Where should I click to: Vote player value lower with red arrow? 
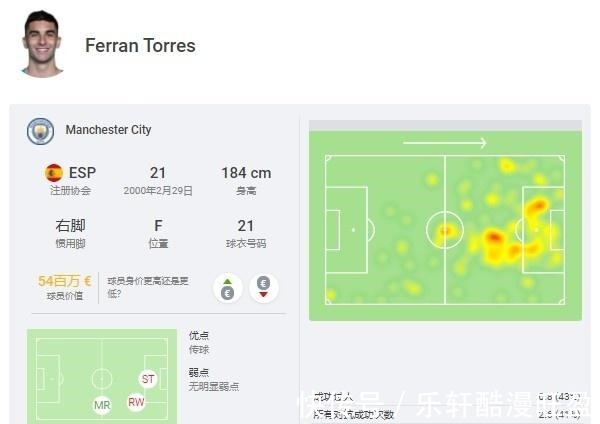263,287
